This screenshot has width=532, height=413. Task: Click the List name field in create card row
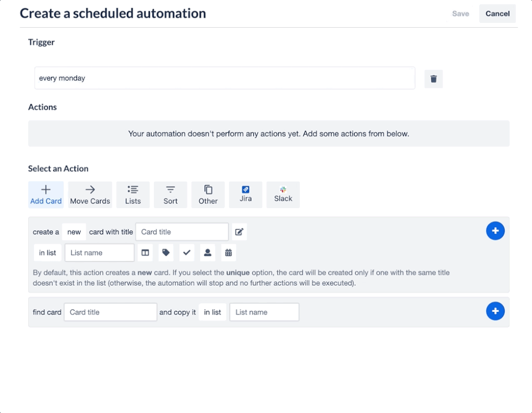tap(100, 253)
